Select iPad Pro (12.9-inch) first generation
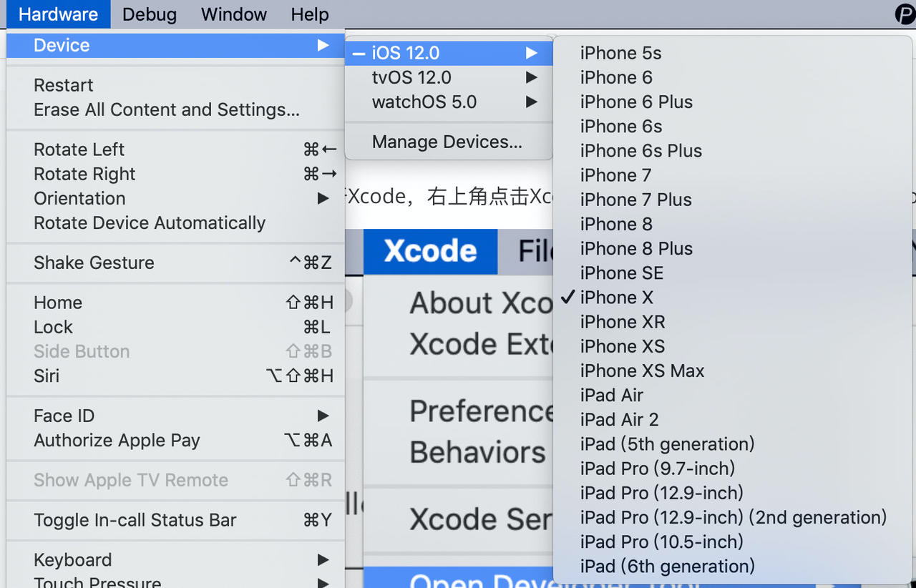 [733, 493]
